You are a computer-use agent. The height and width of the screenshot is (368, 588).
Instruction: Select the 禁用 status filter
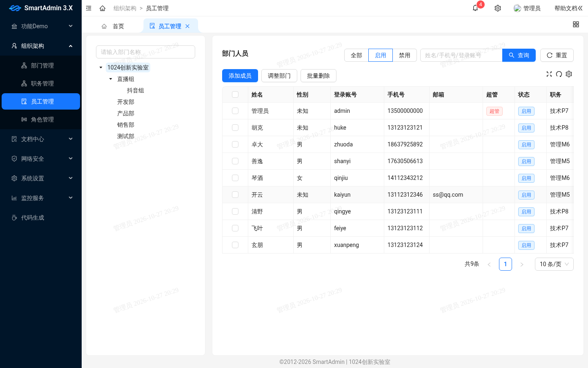[x=405, y=55]
